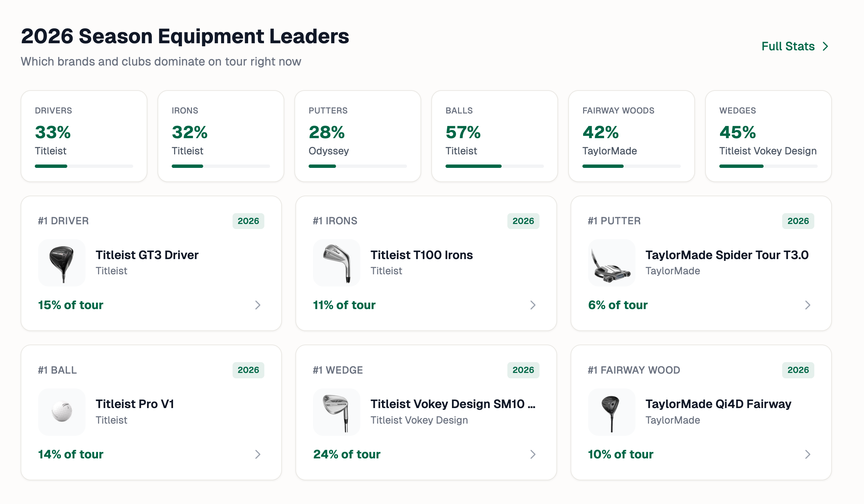Select the Titleist Pro V1 title

point(135,404)
